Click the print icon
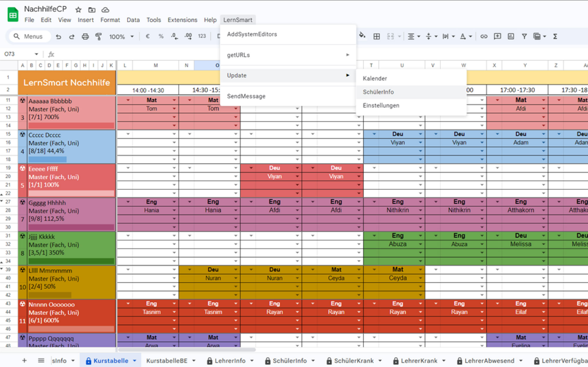588x367 pixels. pyautogui.click(x=85, y=36)
